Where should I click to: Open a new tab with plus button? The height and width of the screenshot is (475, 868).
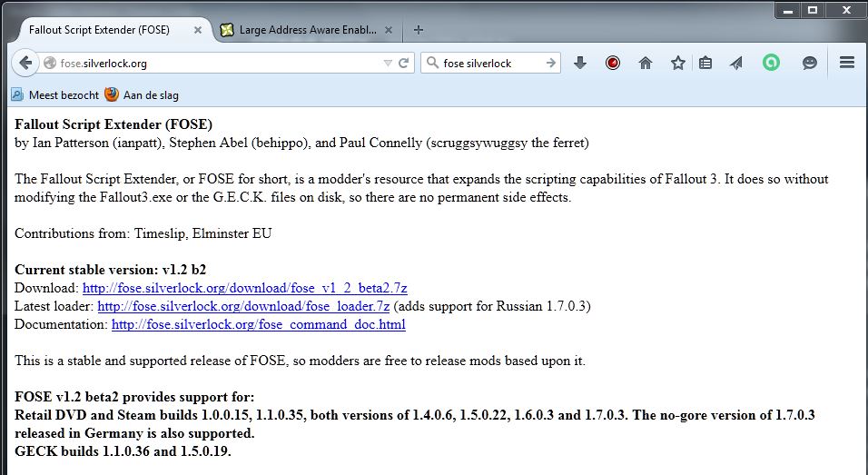(419, 30)
